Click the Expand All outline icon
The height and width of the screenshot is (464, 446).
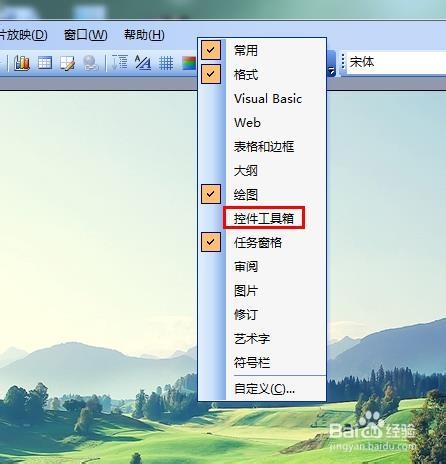pos(119,62)
